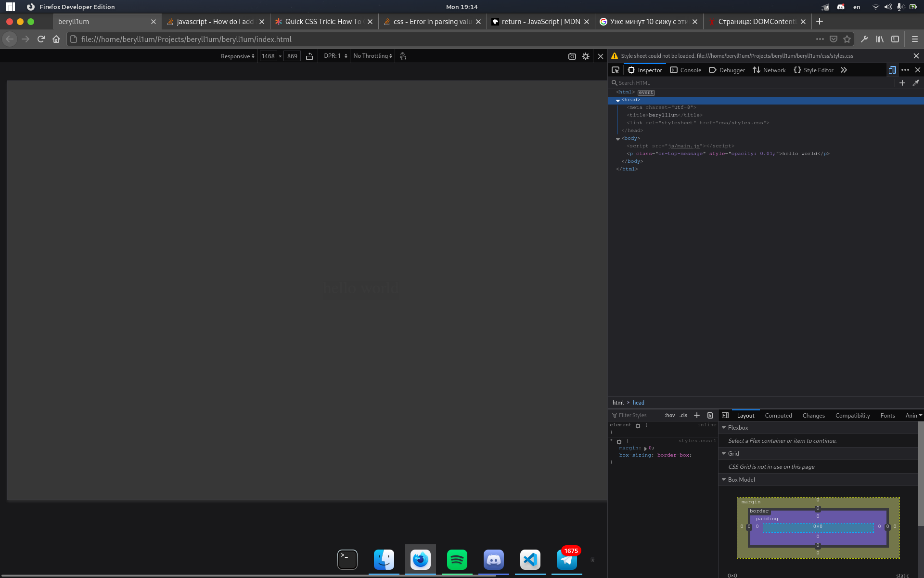This screenshot has height=578, width=924.
Task: Toggle Responsive Design Mode in devtools toolbar
Action: tap(892, 70)
